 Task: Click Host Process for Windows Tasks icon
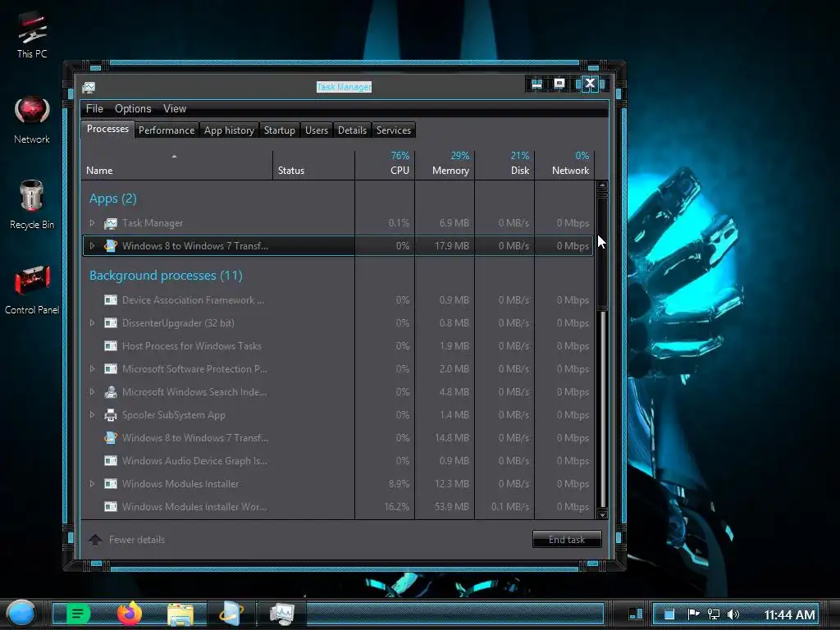click(x=111, y=346)
